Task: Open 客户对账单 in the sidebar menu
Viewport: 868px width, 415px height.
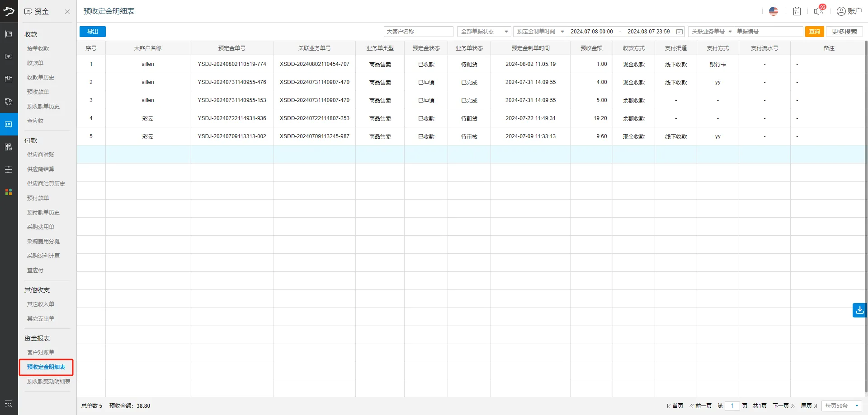Action: pos(41,353)
